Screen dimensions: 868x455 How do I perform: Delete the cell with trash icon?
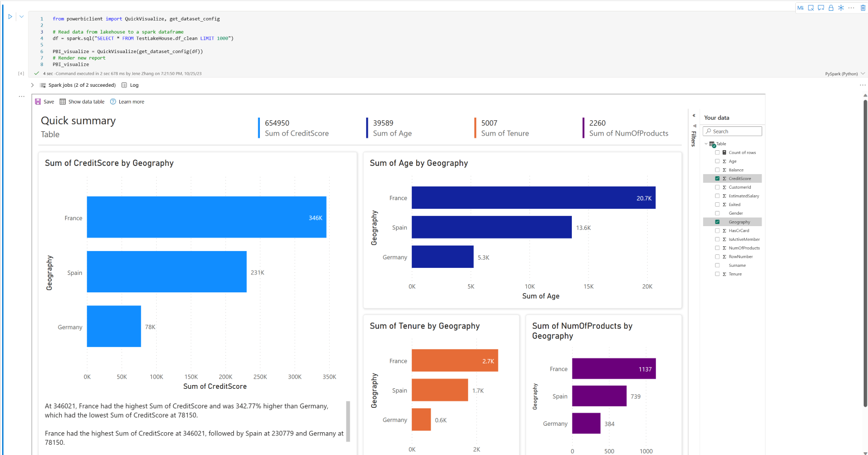coord(863,8)
